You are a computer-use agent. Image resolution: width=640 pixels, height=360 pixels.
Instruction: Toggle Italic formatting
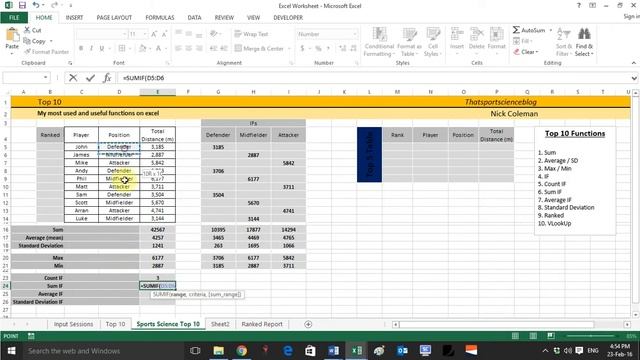tap(91, 48)
